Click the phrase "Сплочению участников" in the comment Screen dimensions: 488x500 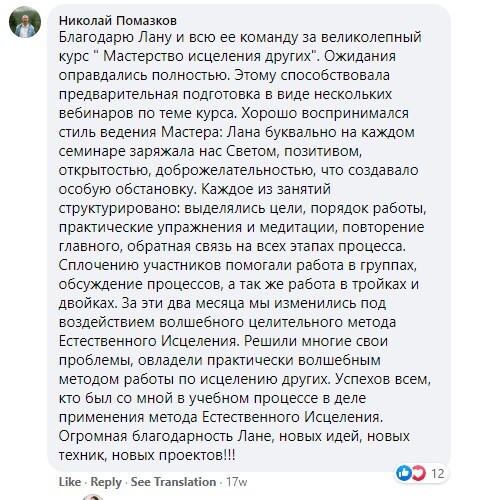pyautogui.click(x=140, y=265)
